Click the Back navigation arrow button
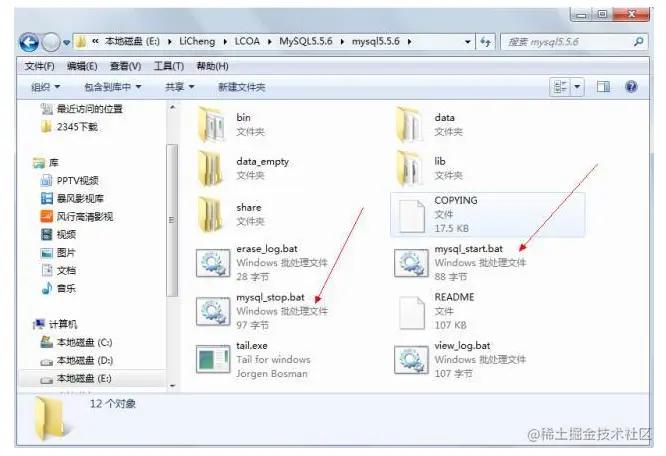Screen dimensions: 666x456 pyautogui.click(x=29, y=42)
